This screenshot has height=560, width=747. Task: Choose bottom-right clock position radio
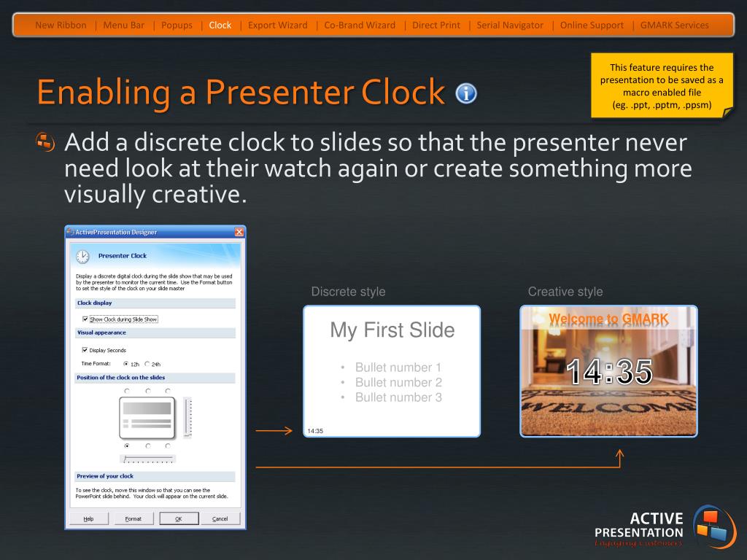[x=168, y=446]
